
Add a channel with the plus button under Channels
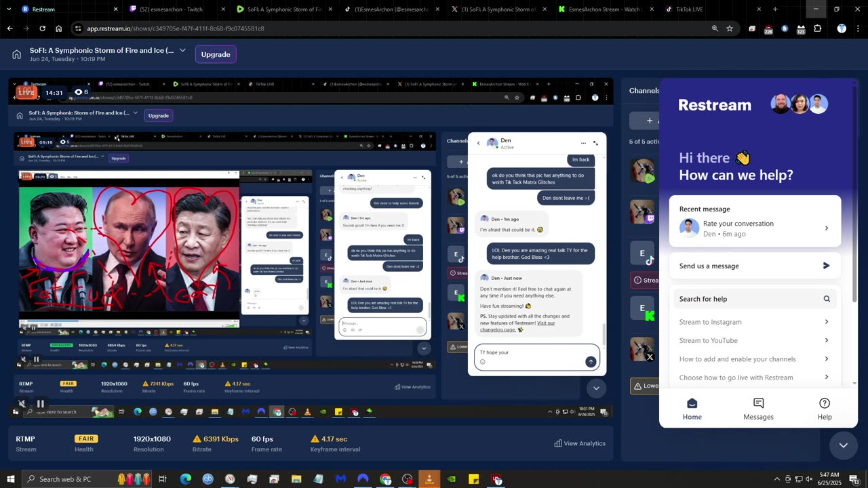point(644,121)
